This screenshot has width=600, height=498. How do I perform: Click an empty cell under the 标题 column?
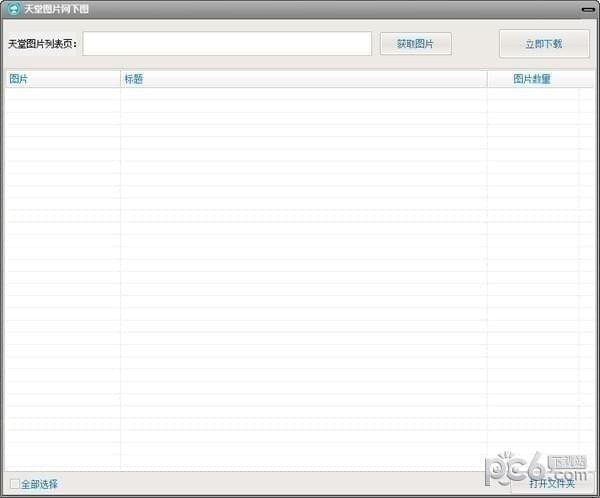[x=300, y=200]
